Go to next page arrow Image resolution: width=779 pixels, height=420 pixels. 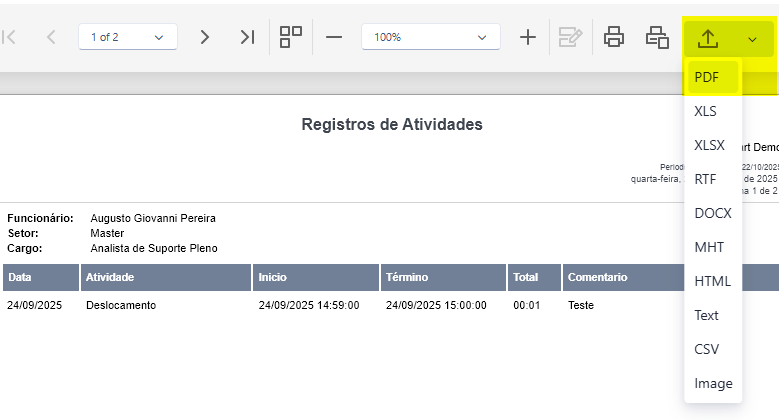tap(205, 37)
